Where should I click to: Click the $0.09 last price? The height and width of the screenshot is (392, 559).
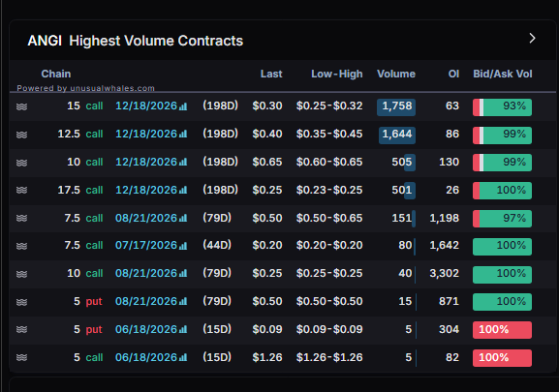click(x=267, y=329)
